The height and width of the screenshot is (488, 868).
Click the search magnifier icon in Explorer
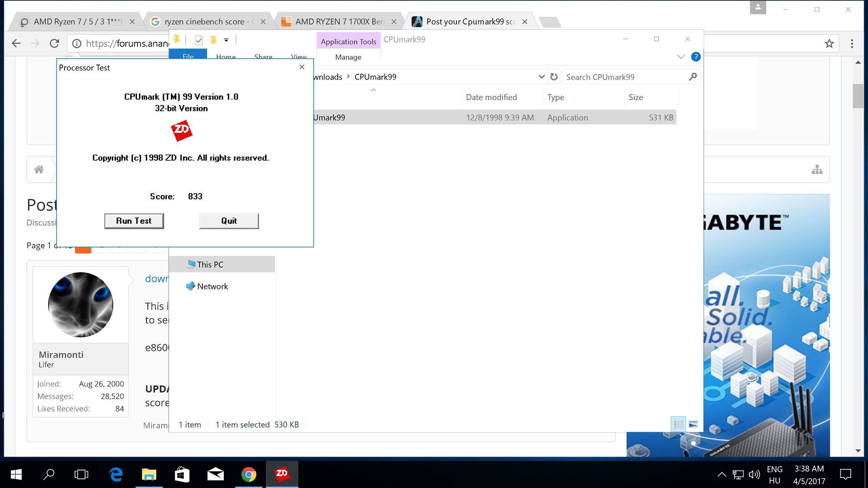click(693, 77)
